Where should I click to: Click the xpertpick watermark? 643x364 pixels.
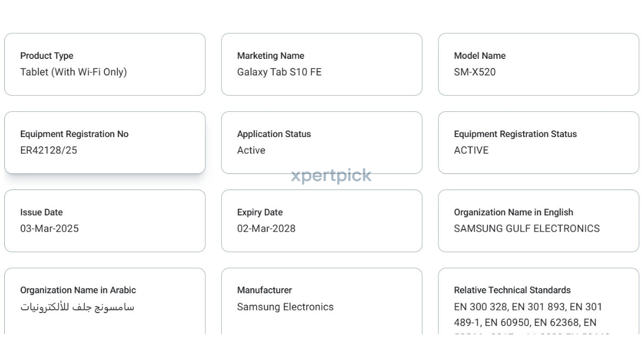[331, 176]
